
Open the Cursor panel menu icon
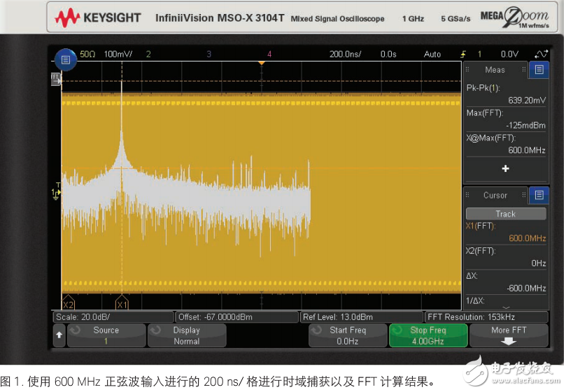tap(538, 195)
